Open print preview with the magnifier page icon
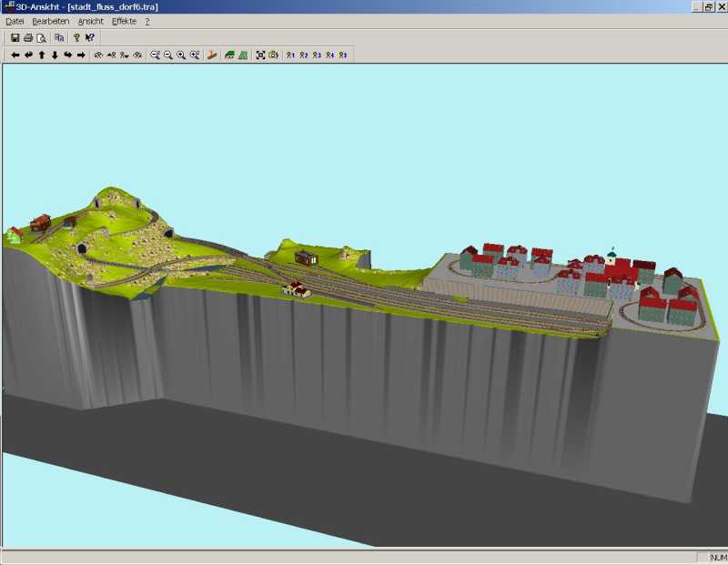This screenshot has height=565, width=728. 41,37
